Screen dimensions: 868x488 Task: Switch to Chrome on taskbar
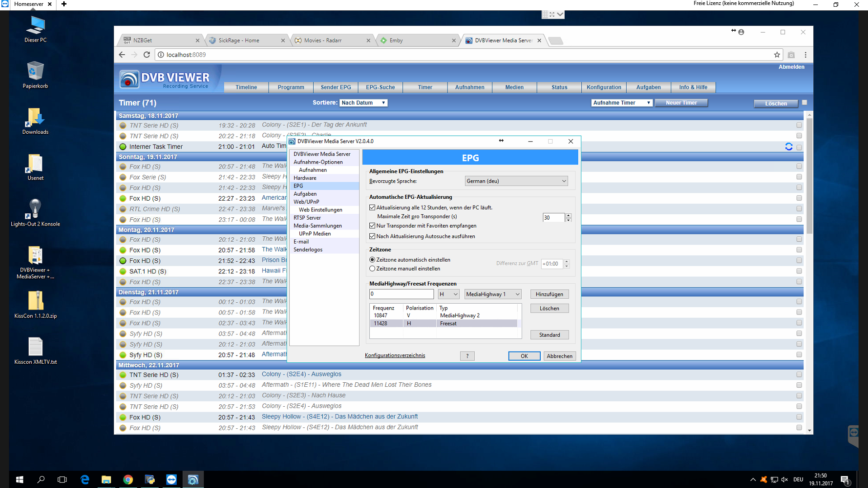tap(128, 479)
